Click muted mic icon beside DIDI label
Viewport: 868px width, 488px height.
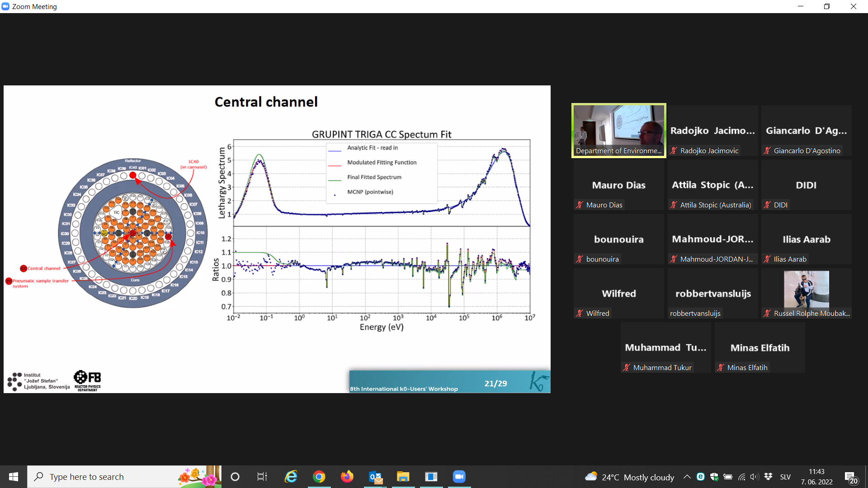coord(767,205)
